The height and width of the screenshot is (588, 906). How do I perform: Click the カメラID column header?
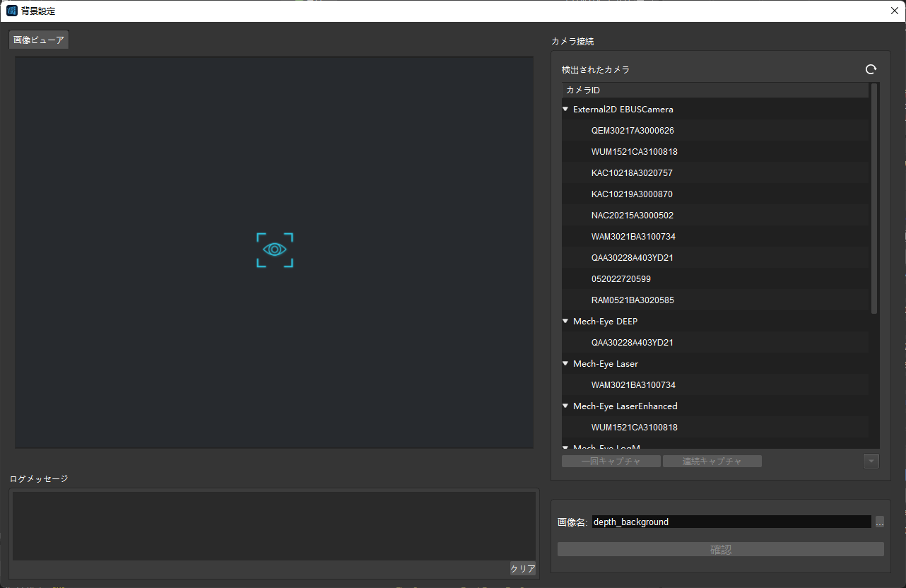tap(715, 90)
